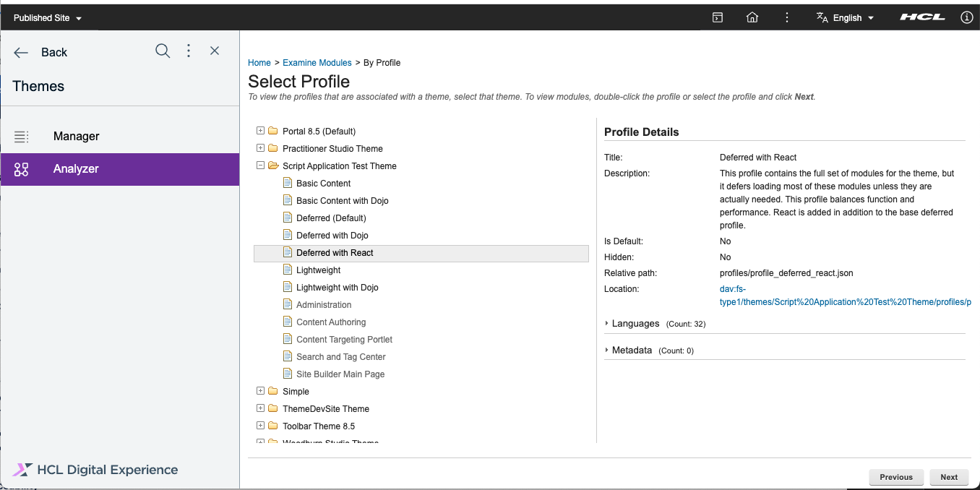Select Analyzer in the Themes menu

click(x=76, y=169)
